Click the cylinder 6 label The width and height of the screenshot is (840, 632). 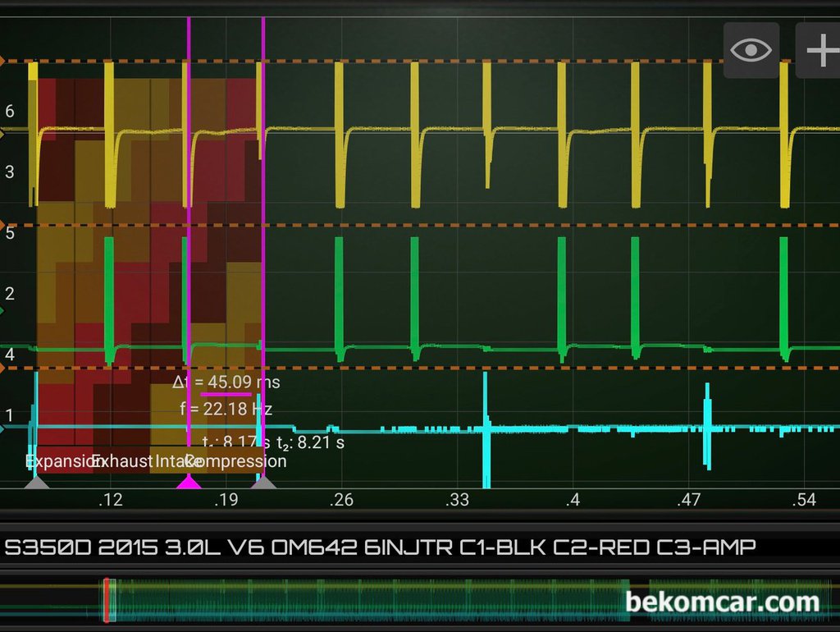coord(10,111)
